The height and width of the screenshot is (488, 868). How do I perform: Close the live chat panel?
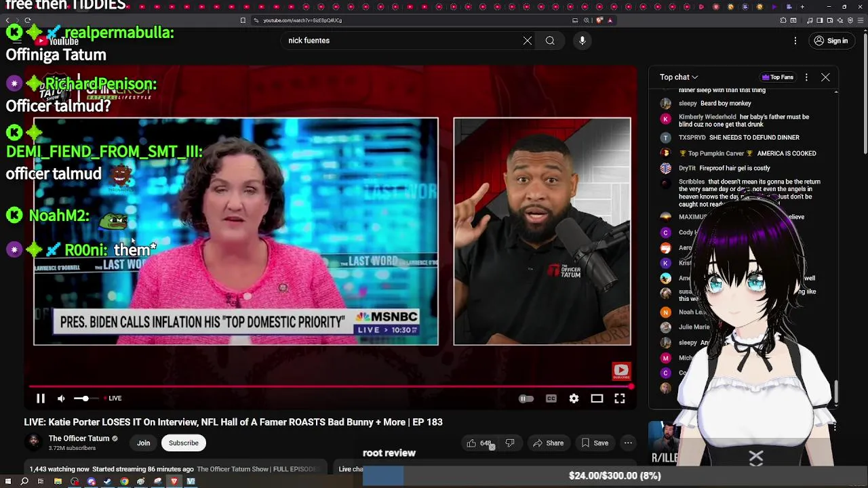click(825, 77)
